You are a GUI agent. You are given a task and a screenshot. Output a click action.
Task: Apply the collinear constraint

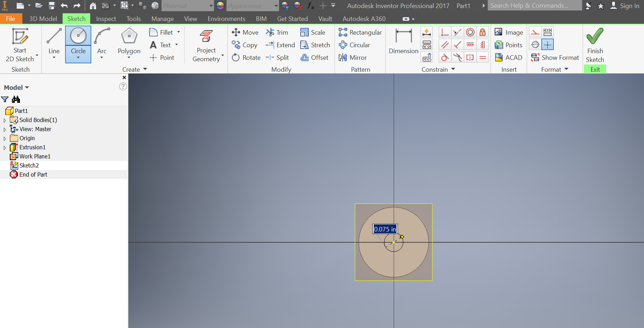click(x=457, y=32)
